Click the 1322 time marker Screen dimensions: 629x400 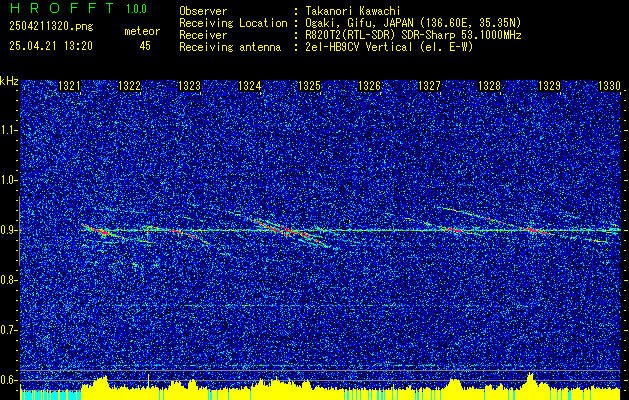point(129,85)
